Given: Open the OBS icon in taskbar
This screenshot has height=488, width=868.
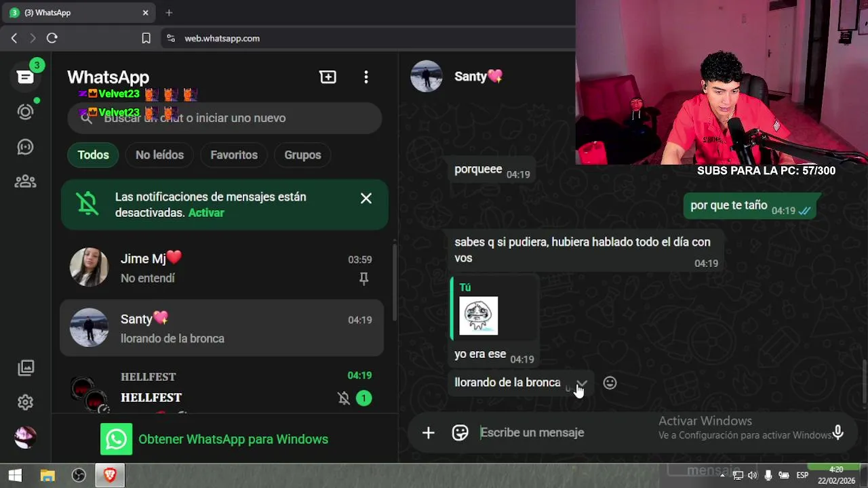Looking at the screenshot, I should 79,476.
